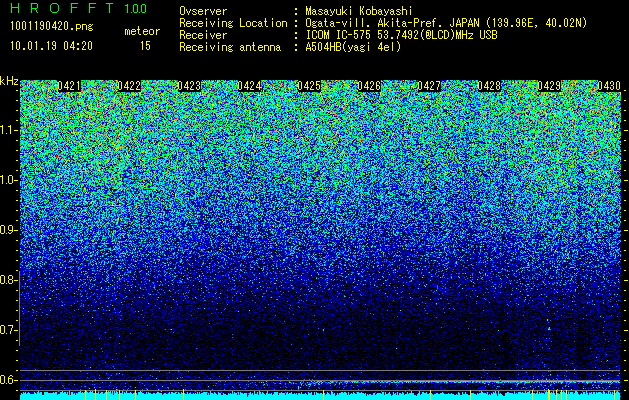The width and height of the screenshot is (629, 400).
Task: Click the 0426 time marker
Action: (369, 86)
